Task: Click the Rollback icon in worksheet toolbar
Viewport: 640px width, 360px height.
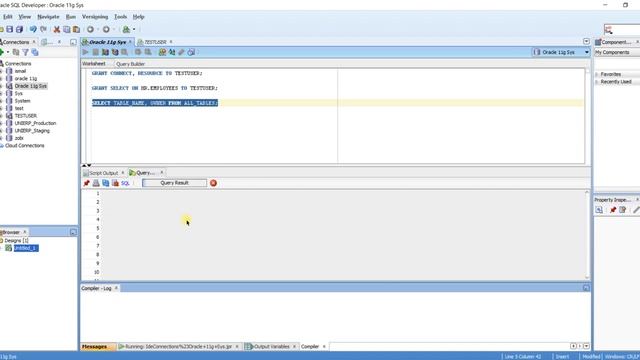Action: (x=148, y=52)
